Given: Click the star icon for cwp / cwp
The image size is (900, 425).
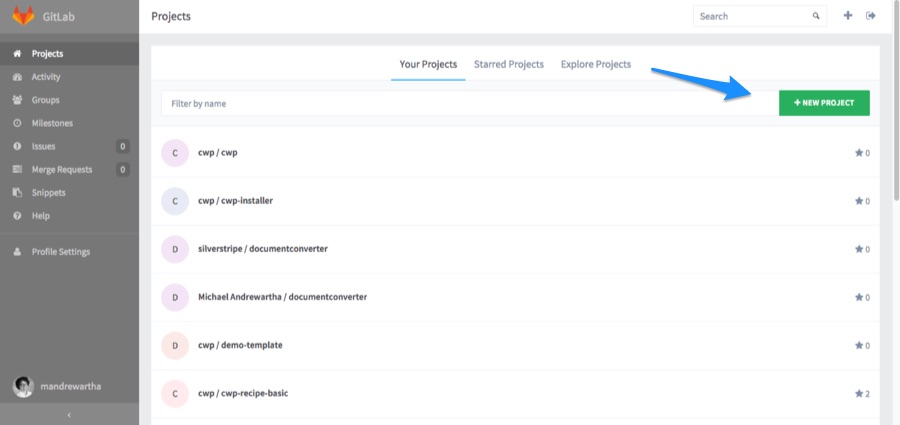Looking at the screenshot, I should [859, 153].
